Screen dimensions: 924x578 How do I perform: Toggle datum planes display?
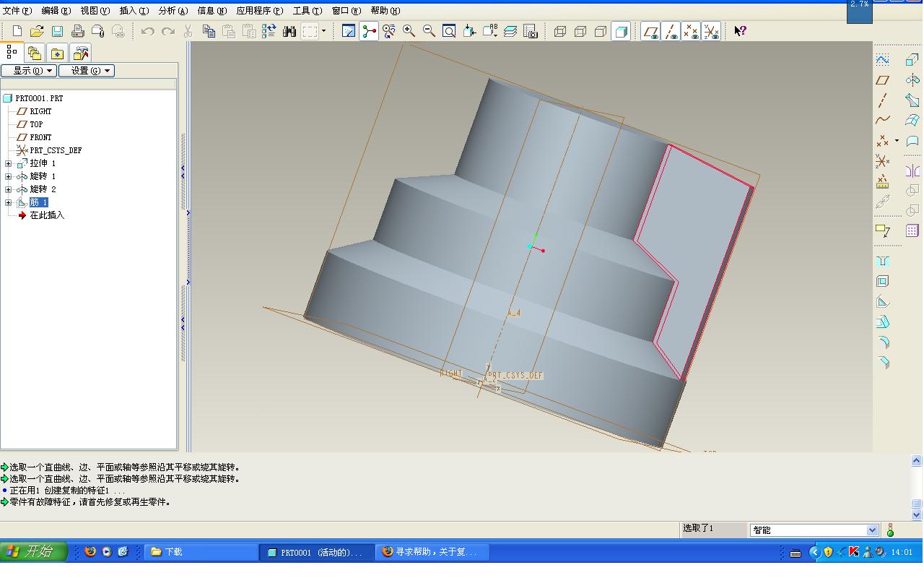click(x=650, y=31)
